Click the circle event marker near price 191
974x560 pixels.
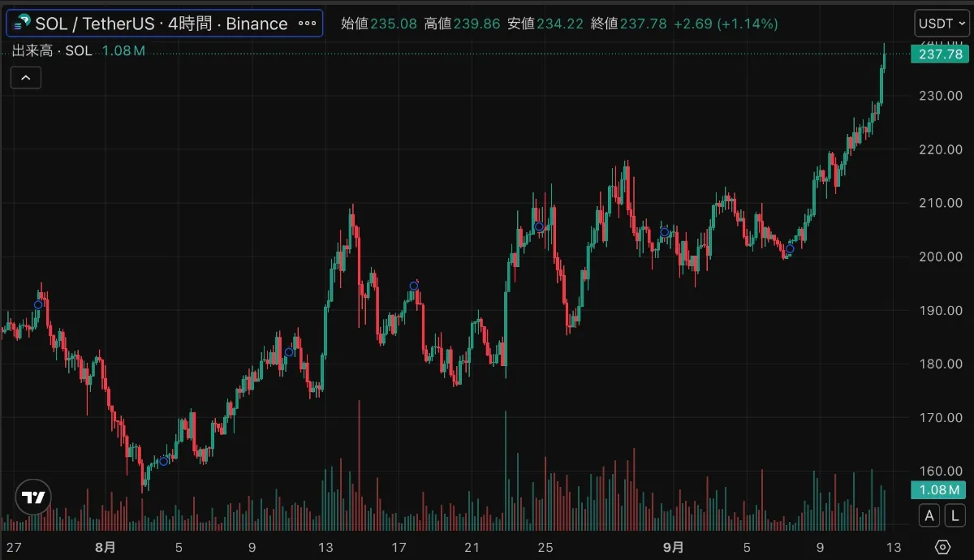point(38,304)
